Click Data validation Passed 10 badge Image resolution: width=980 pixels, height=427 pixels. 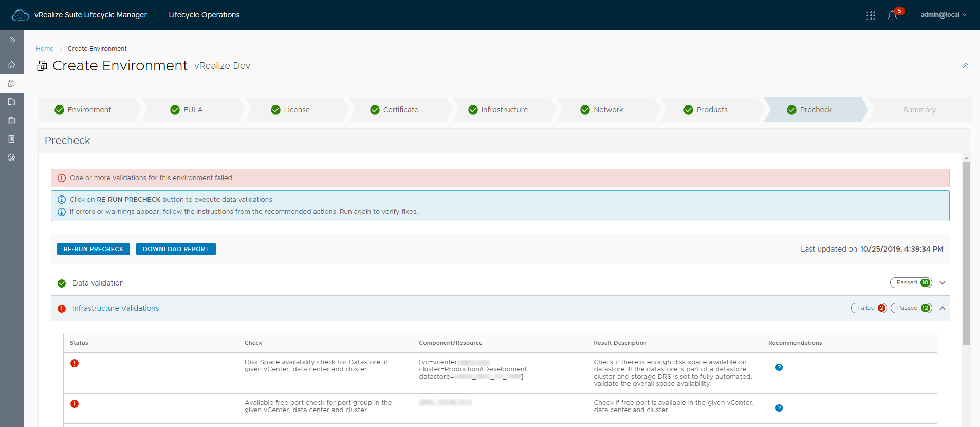911,282
